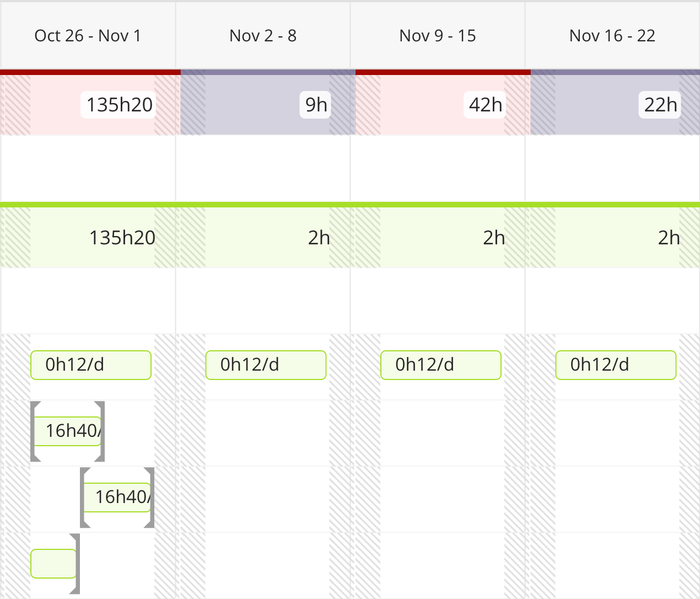
Task: Click the 135h20 total in the green row
Action: click(x=122, y=238)
